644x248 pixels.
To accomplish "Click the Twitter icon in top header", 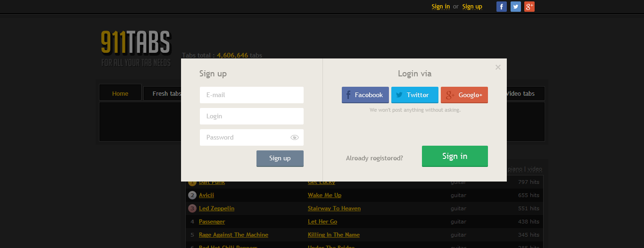I will coord(516,7).
